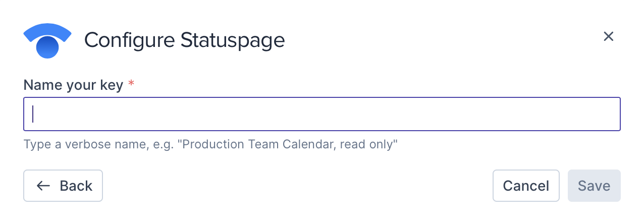
Task: Click the blinking text cursor in the field
Action: tap(33, 114)
